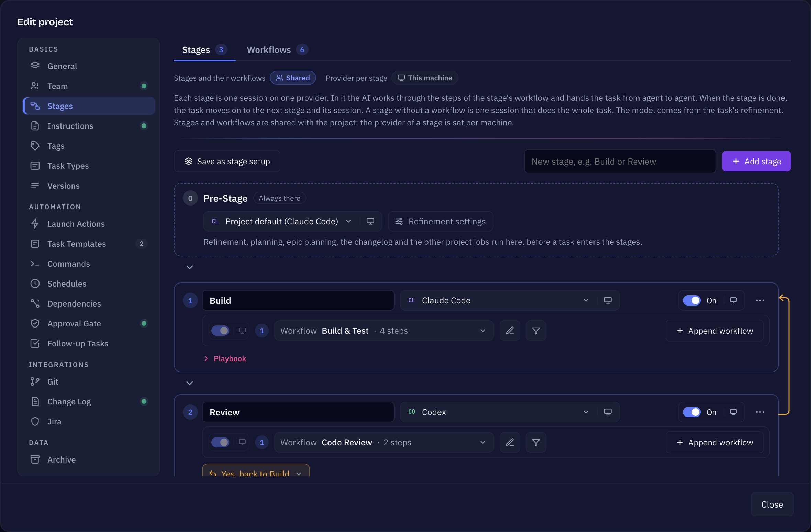Toggle the Review stage On switch

pos(691,412)
